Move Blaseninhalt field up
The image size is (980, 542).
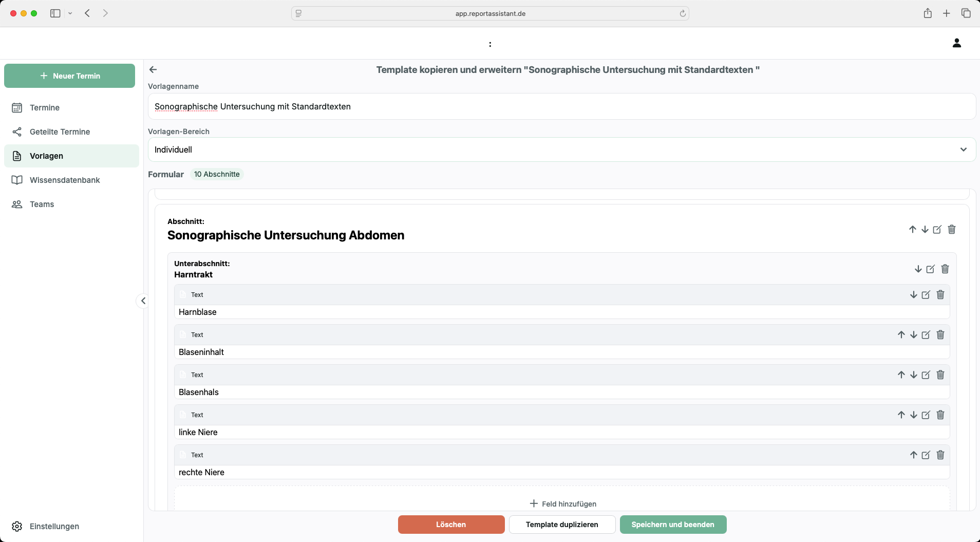[x=901, y=335]
